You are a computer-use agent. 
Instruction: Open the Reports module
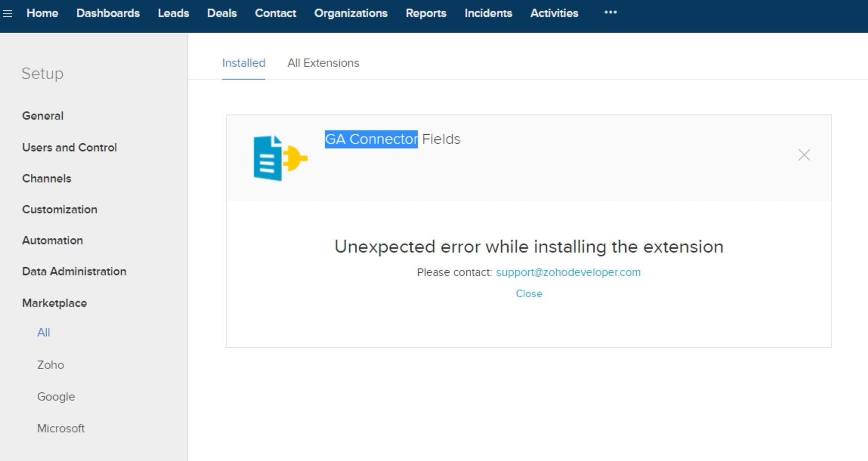tap(426, 13)
